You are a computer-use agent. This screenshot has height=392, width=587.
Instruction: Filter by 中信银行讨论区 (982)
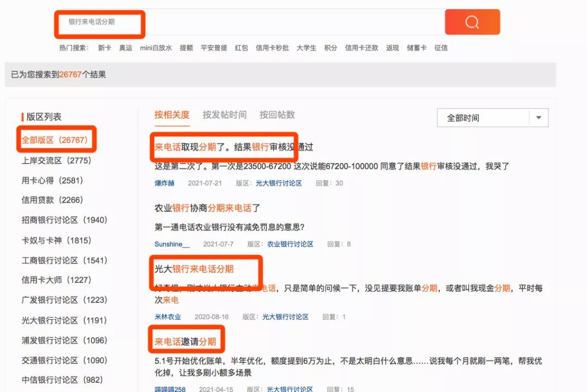tap(62, 380)
